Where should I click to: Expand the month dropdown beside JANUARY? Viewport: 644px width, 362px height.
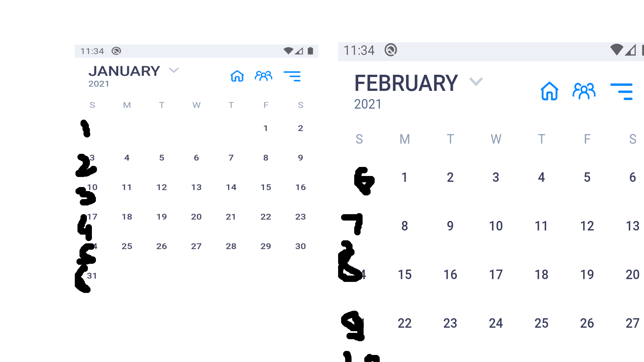pyautogui.click(x=174, y=71)
